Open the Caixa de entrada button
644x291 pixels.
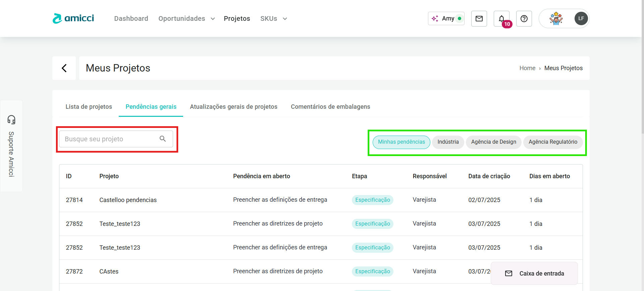534,274
